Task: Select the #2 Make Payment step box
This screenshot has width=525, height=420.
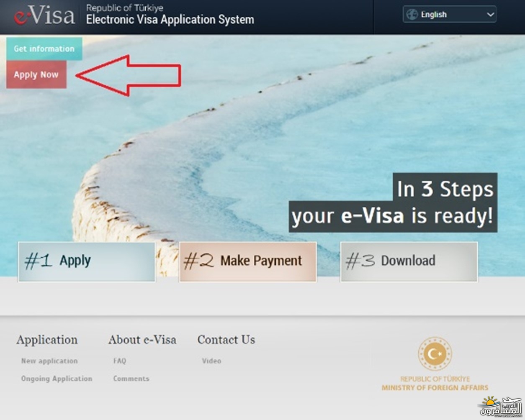Action: 248,261
